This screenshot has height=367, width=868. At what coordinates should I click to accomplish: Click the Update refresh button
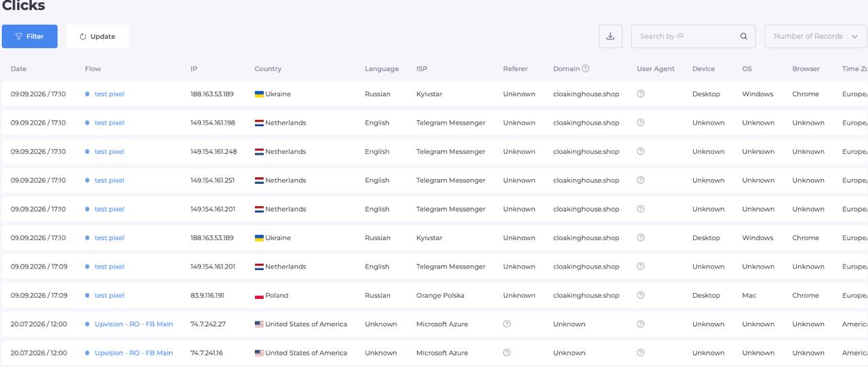pyautogui.click(x=98, y=37)
